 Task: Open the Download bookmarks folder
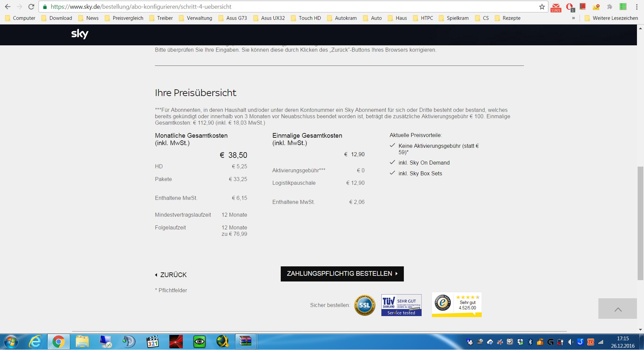[x=57, y=18]
